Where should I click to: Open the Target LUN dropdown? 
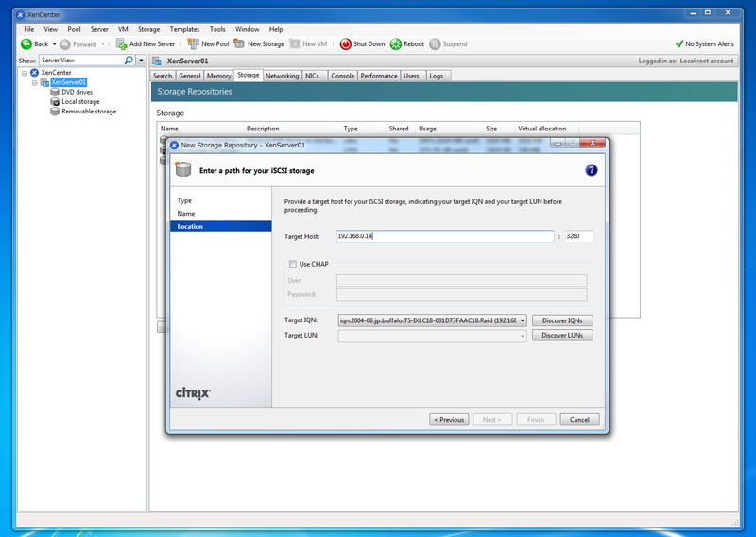[523, 336]
